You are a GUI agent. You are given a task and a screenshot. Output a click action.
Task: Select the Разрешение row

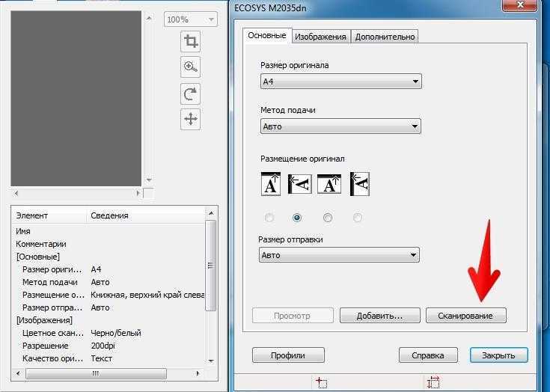click(109, 346)
